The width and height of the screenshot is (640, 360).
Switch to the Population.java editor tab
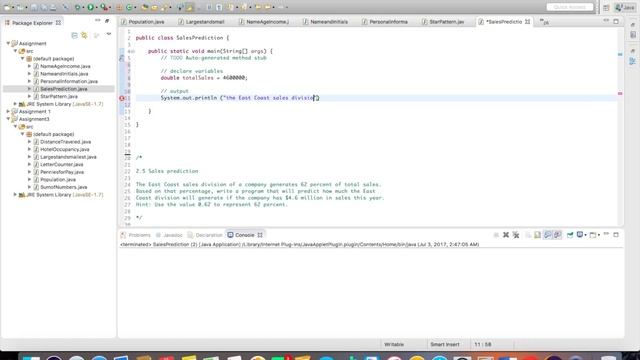[x=143, y=22]
